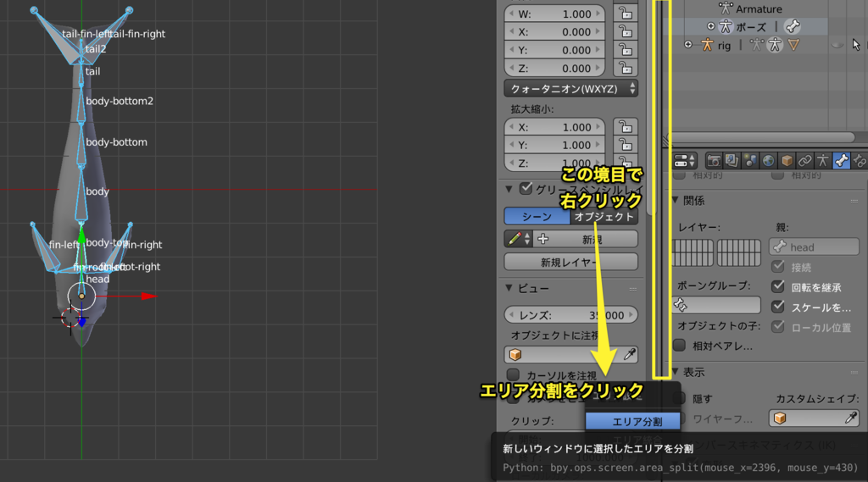Open the World properties globe tab

click(x=768, y=161)
